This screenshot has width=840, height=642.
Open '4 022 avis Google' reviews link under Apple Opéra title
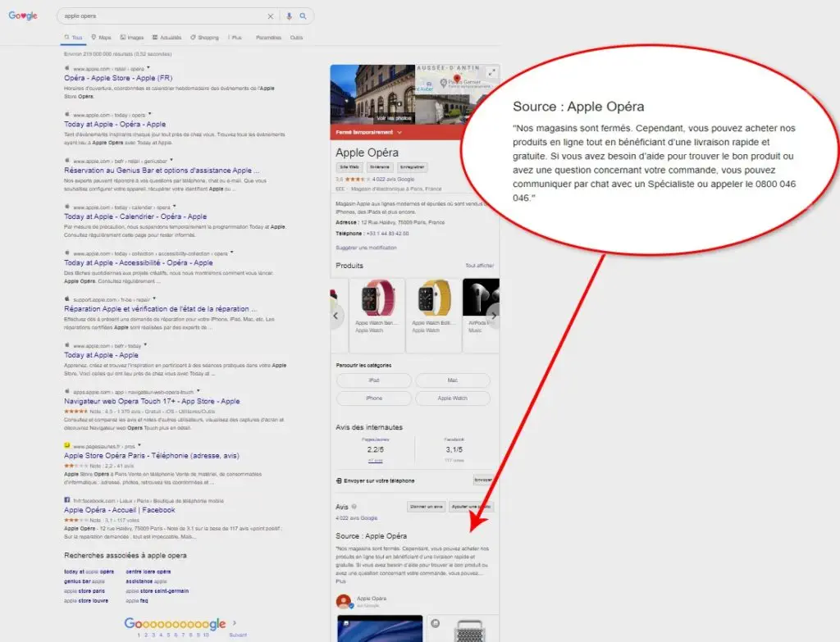pyautogui.click(x=393, y=179)
